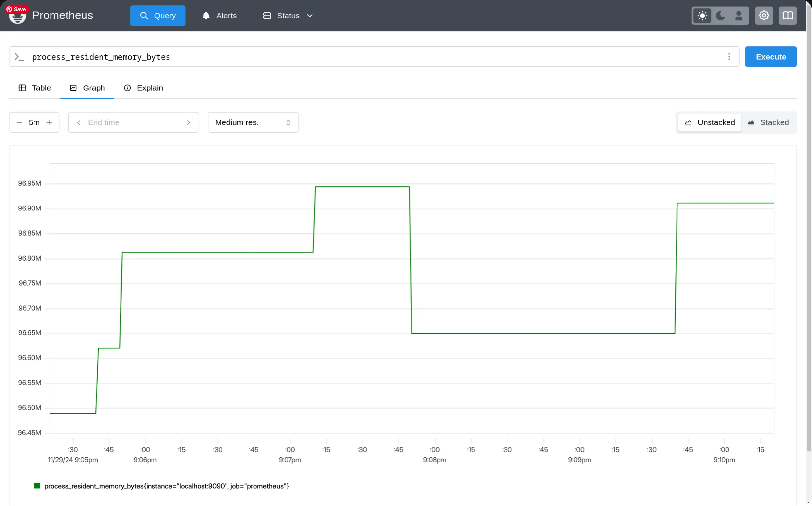The width and height of the screenshot is (812, 506).
Task: Switch to the Table tab
Action: pos(34,88)
